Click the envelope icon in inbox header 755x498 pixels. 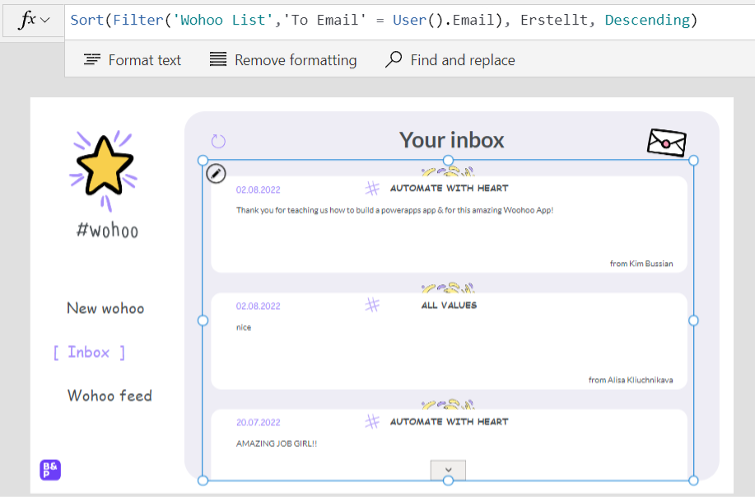(666, 143)
